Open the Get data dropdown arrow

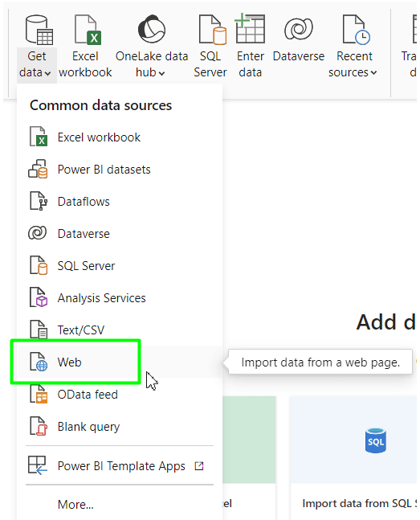[47, 73]
